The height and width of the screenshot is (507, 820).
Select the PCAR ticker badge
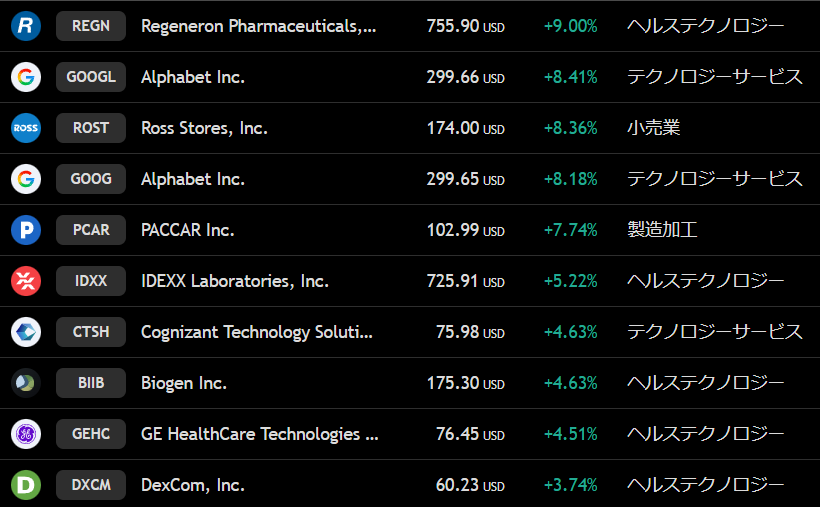tap(91, 230)
